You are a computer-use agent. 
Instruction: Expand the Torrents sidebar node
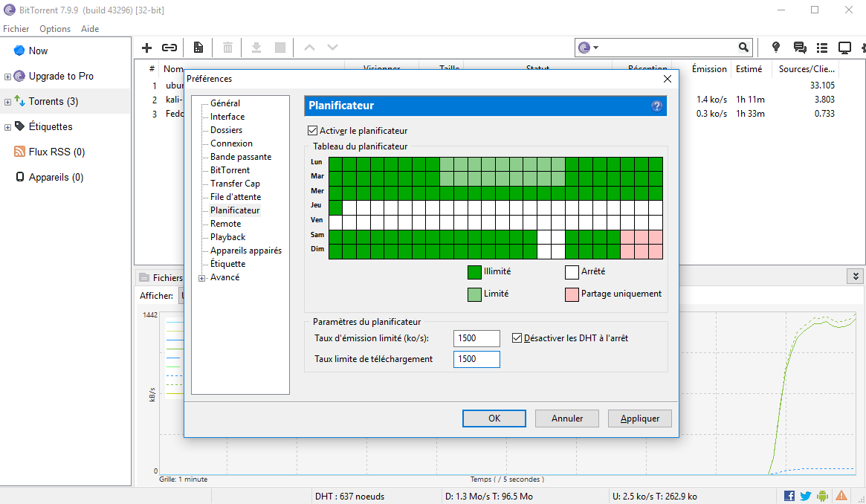click(x=7, y=102)
